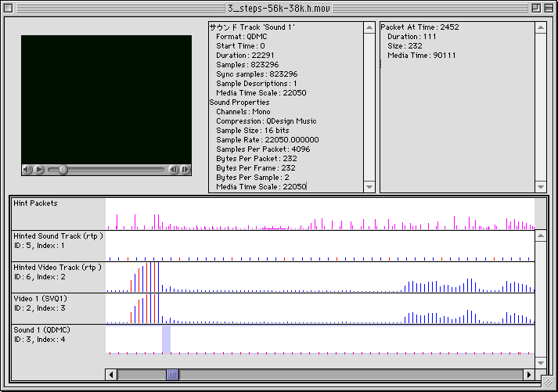Click the movie preview video area
558x392 pixels.
pyautogui.click(x=106, y=99)
